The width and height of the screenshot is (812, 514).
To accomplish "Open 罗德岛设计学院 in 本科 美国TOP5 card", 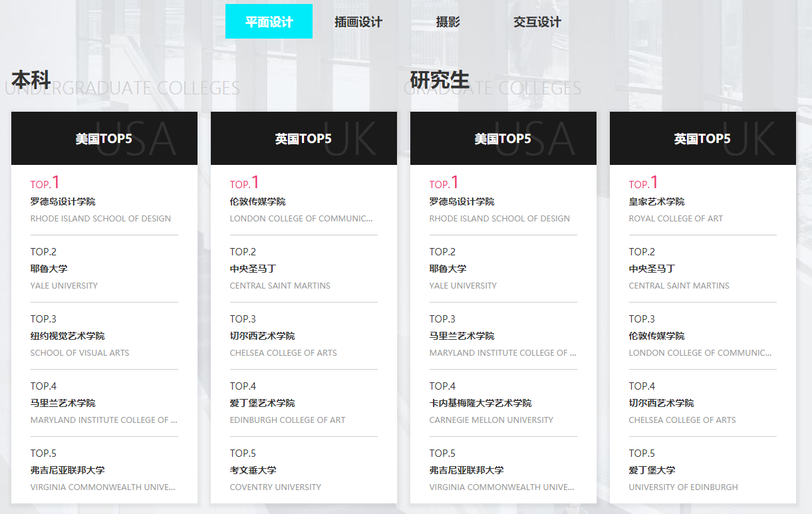I will coord(63,201).
